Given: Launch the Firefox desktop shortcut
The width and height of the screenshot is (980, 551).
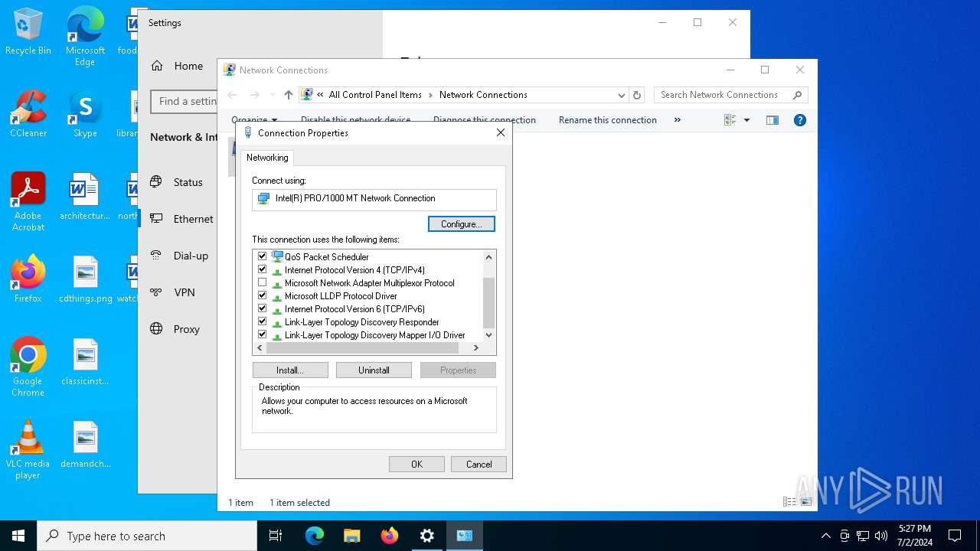Looking at the screenshot, I should pos(28,279).
